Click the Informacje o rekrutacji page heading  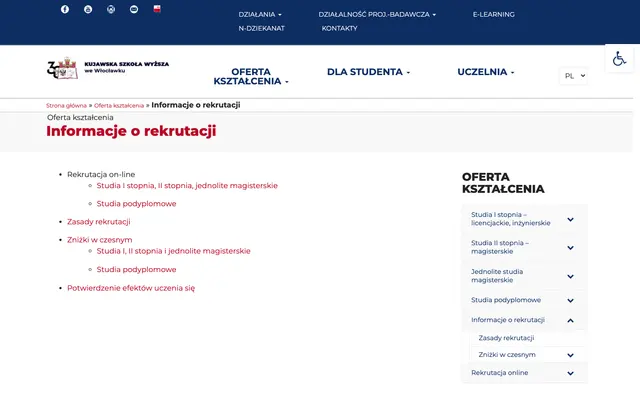pyautogui.click(x=131, y=131)
